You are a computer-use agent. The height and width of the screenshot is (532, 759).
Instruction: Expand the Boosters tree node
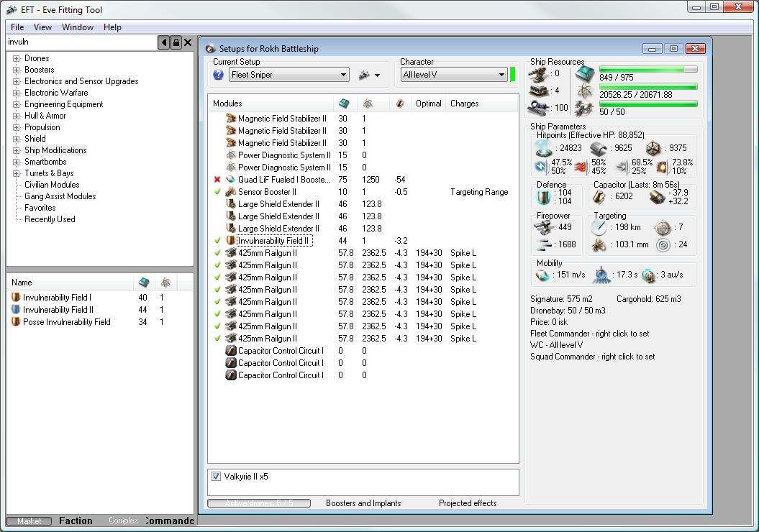pos(16,70)
